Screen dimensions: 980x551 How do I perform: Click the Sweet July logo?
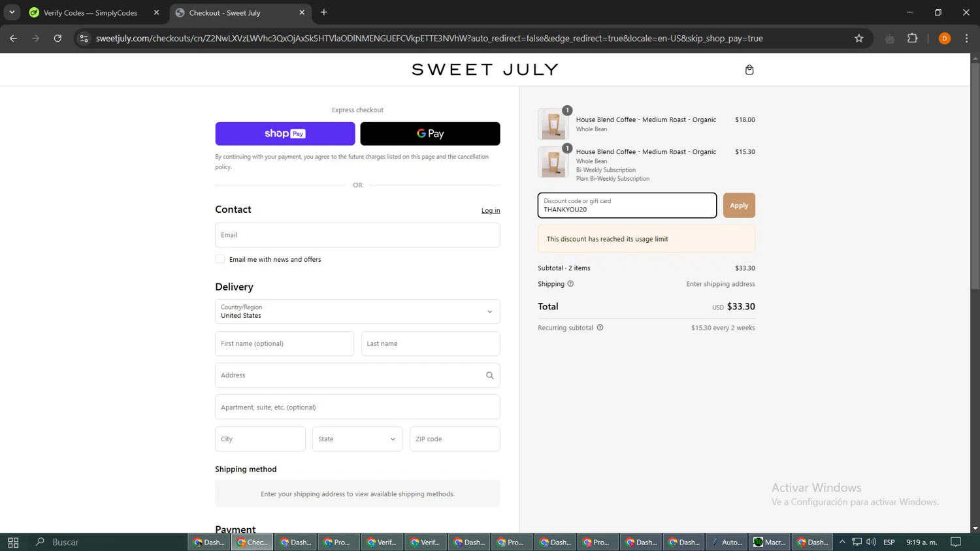coord(485,69)
